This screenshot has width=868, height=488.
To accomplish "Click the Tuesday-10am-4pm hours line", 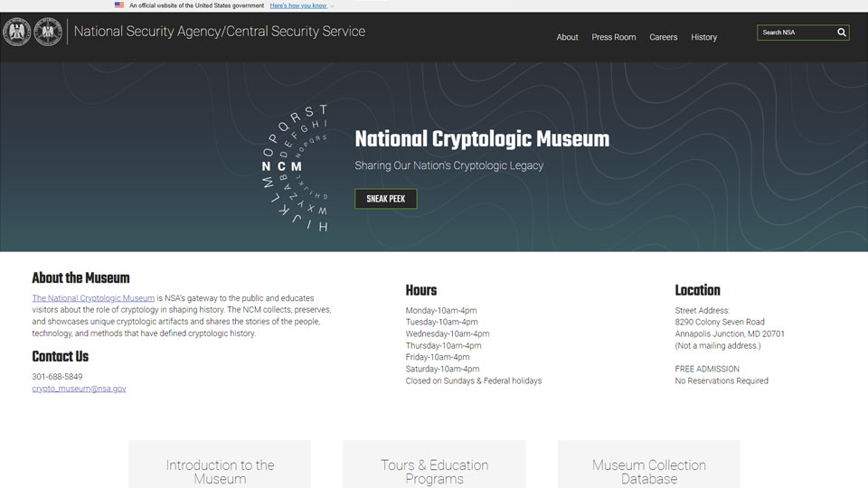I will click(442, 322).
